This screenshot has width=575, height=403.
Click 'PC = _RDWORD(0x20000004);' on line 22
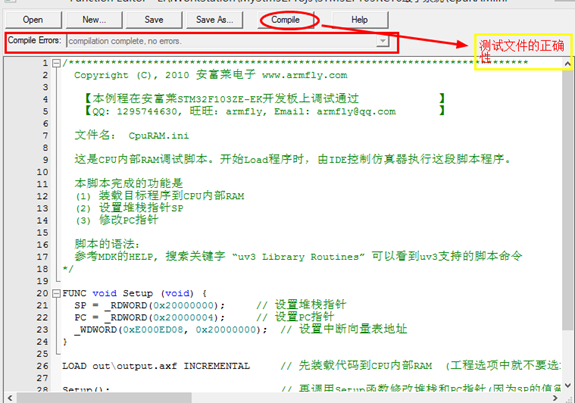[150, 318]
